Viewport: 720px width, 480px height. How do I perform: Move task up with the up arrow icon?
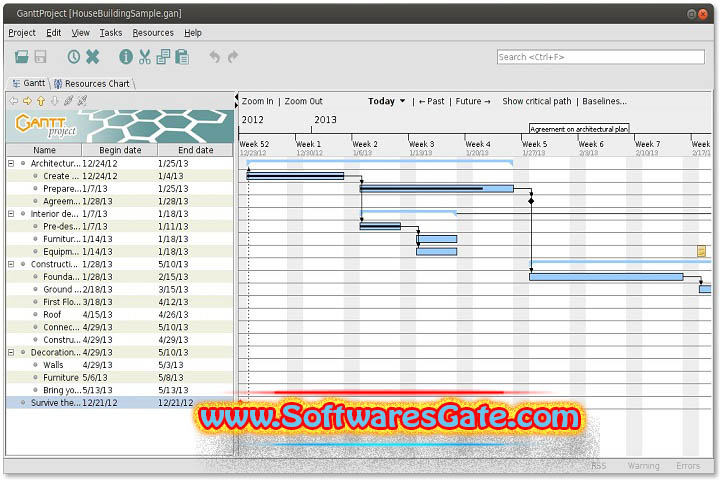pyautogui.click(x=41, y=101)
